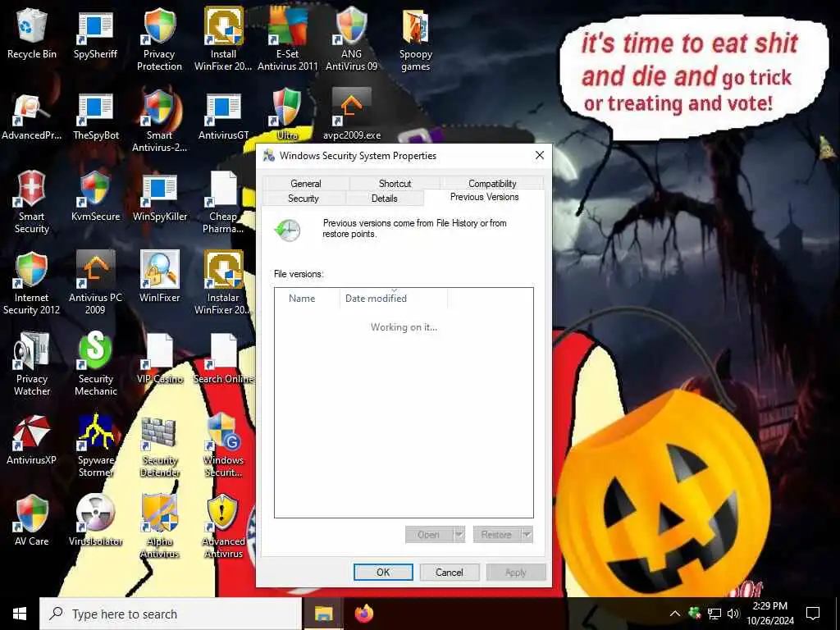Click the Install WinFixer 20... shortcut at the top
This screenshot has width=840, height=630.
point(223,40)
